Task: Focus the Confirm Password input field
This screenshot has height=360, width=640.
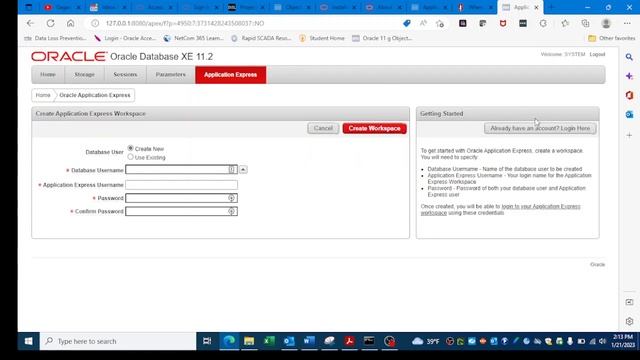Action: coord(181,211)
